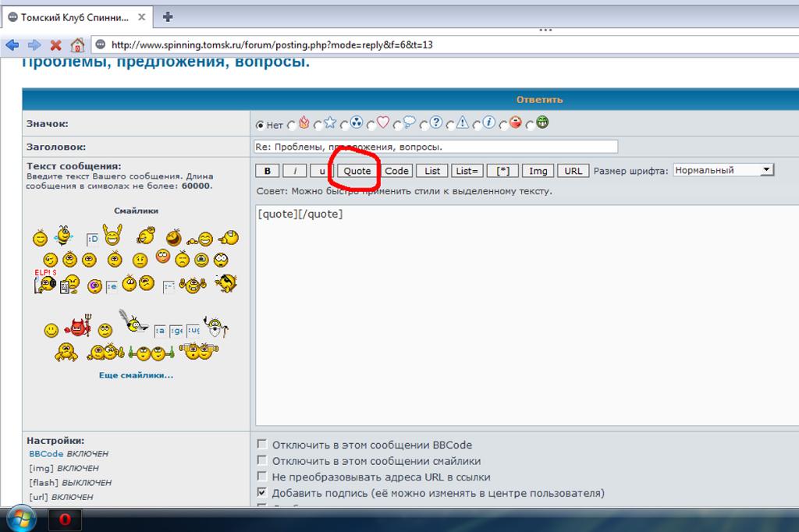The image size is (799, 532).
Task: Open the 'Размер шрифта' font size dropdown
Action: click(x=723, y=170)
